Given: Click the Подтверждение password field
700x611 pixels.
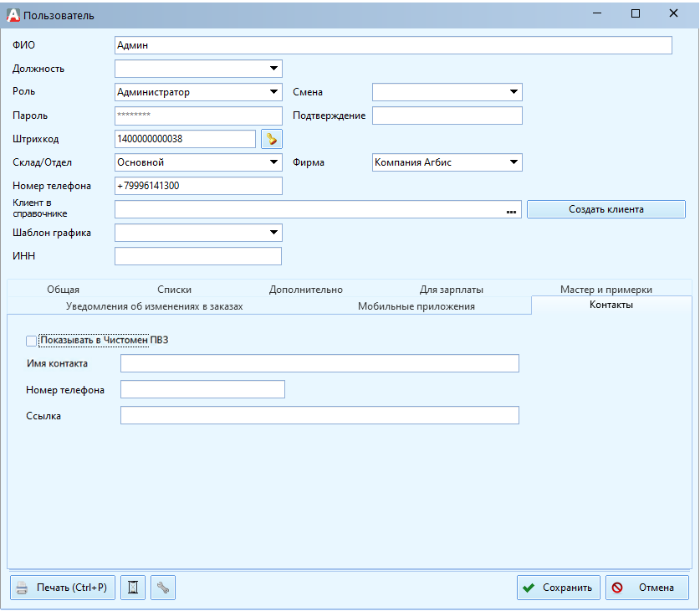Looking at the screenshot, I should point(447,116).
